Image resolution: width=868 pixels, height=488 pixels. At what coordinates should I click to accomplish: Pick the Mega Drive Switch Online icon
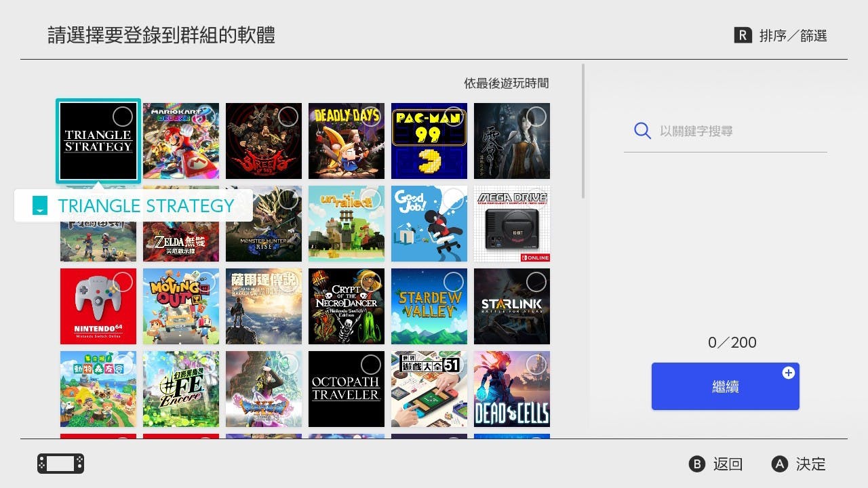coord(512,224)
